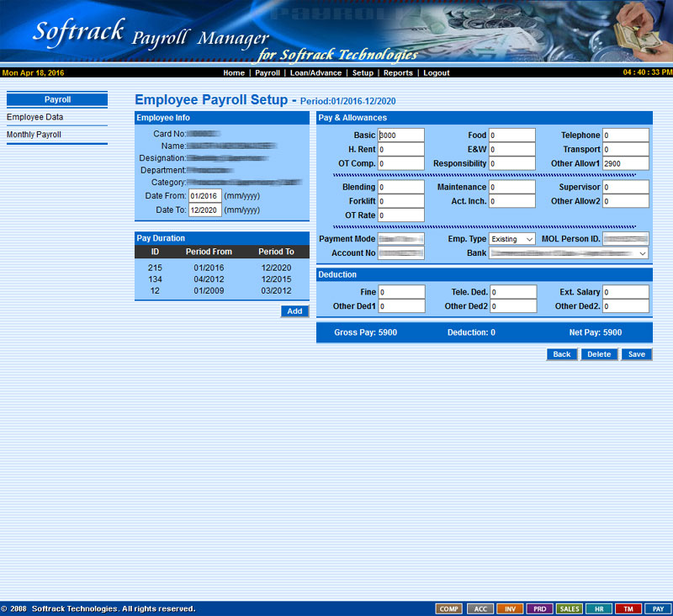Click the Add button under Pay Duration
The height and width of the screenshot is (616, 673).
pyautogui.click(x=294, y=311)
